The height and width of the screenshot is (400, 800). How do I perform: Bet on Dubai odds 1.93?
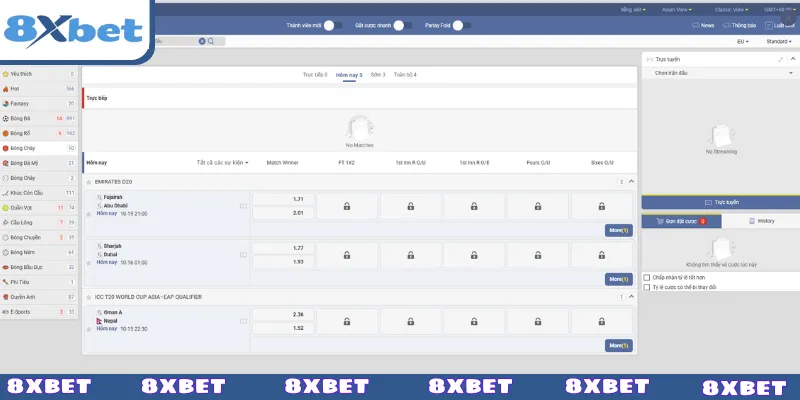(283, 262)
